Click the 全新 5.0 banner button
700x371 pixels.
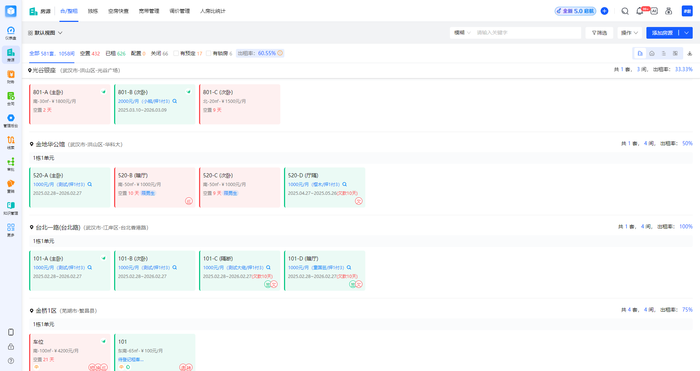click(575, 11)
